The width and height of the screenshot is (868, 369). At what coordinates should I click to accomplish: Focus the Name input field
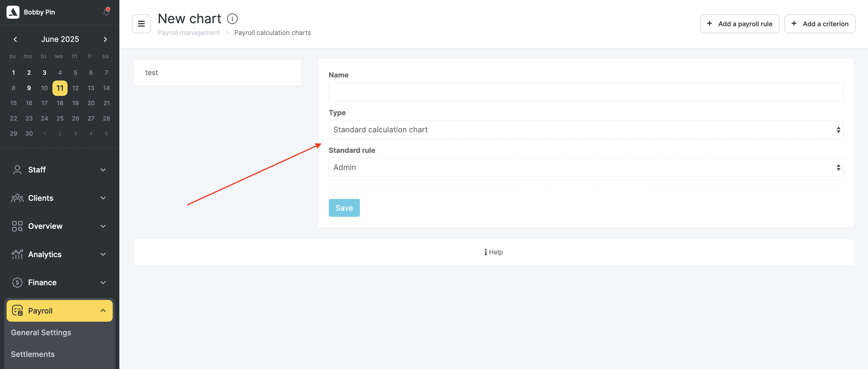coord(586,92)
